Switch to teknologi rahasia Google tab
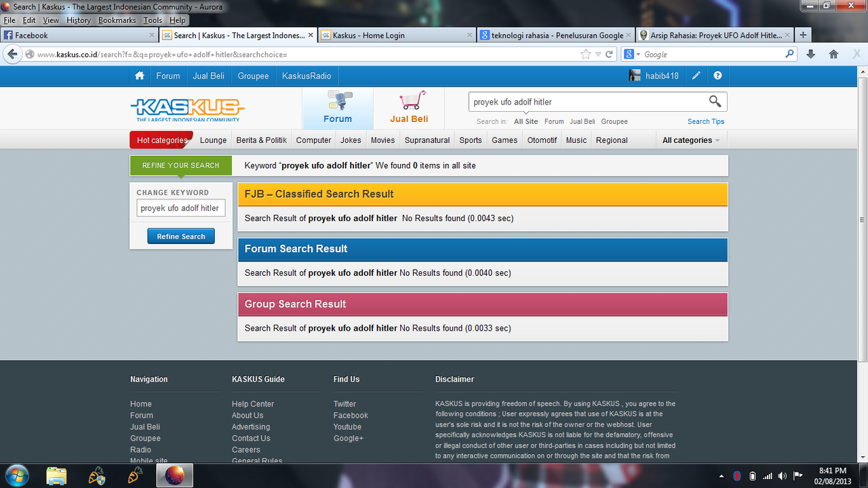 555,35
